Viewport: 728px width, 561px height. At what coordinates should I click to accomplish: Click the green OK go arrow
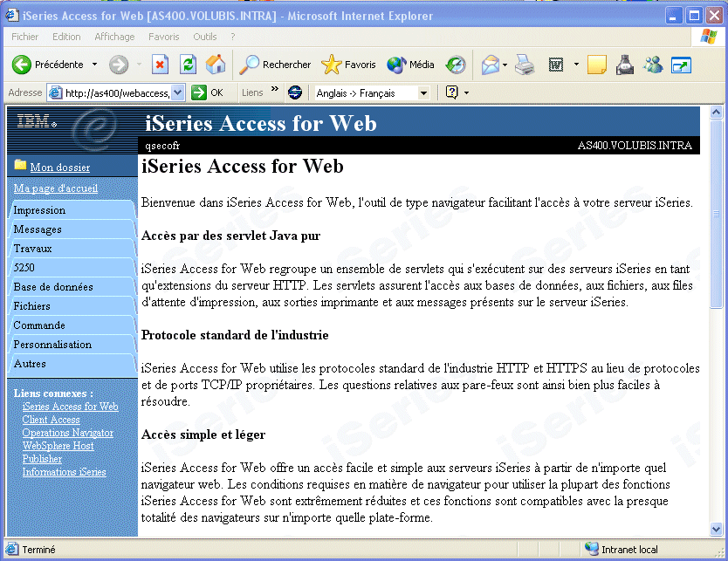pos(199,92)
